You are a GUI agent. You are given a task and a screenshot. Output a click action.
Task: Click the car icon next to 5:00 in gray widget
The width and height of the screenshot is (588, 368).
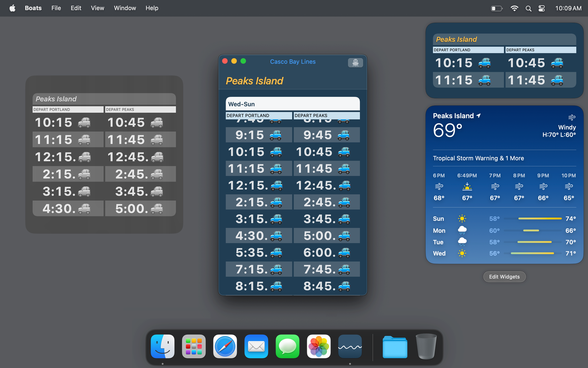[157, 209]
